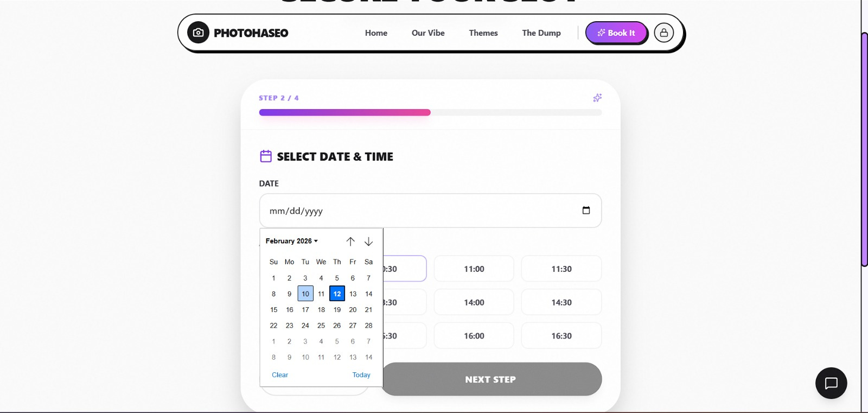The image size is (868, 413).
Task: Select Themes in the navigation
Action: 483,33
